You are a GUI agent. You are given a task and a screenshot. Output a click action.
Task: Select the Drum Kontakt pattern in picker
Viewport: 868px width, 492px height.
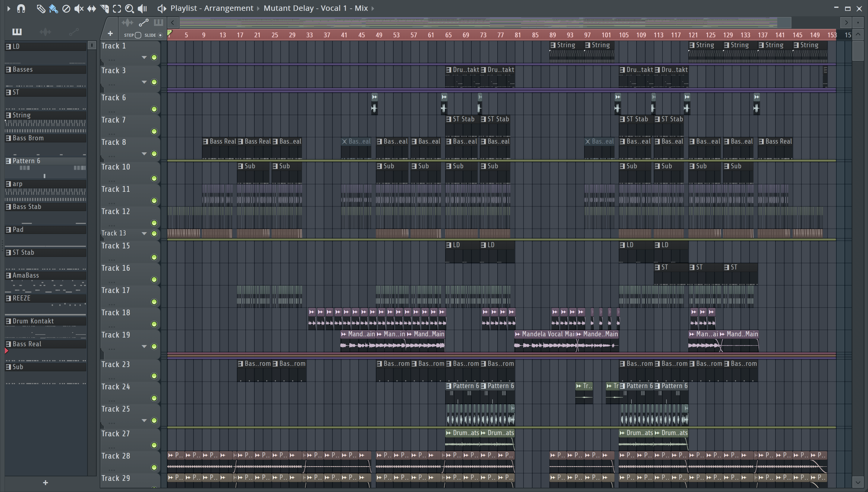point(46,321)
